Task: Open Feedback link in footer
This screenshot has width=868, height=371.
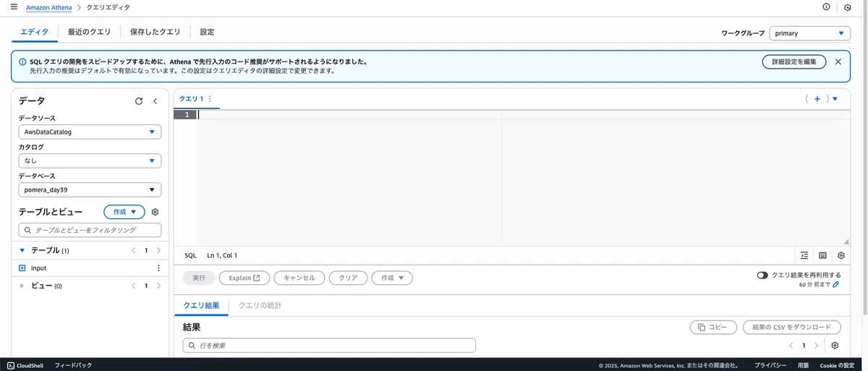Action: [73, 365]
